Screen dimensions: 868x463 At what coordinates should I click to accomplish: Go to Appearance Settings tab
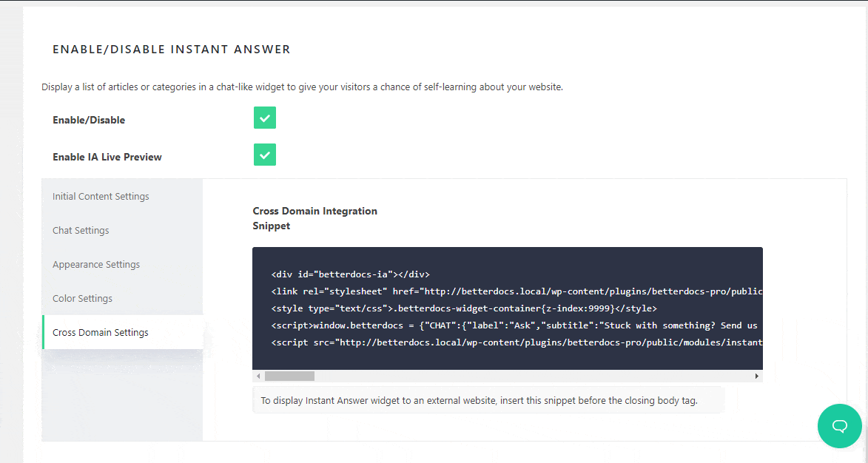pyautogui.click(x=96, y=265)
